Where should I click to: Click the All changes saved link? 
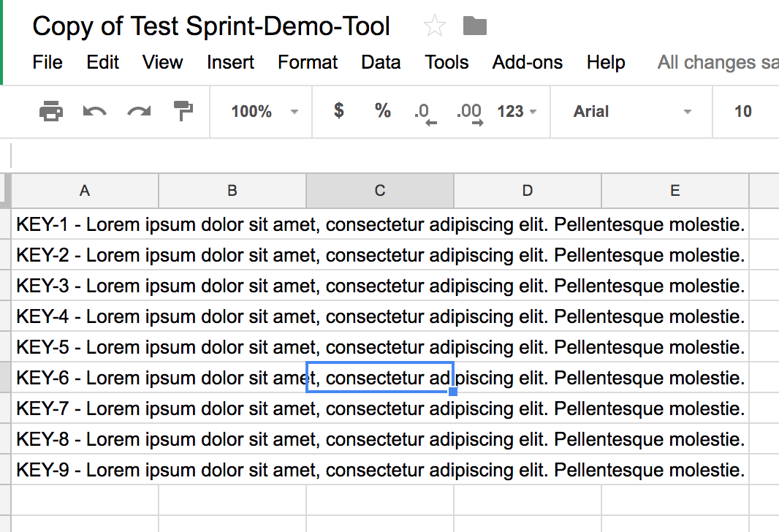tap(717, 63)
